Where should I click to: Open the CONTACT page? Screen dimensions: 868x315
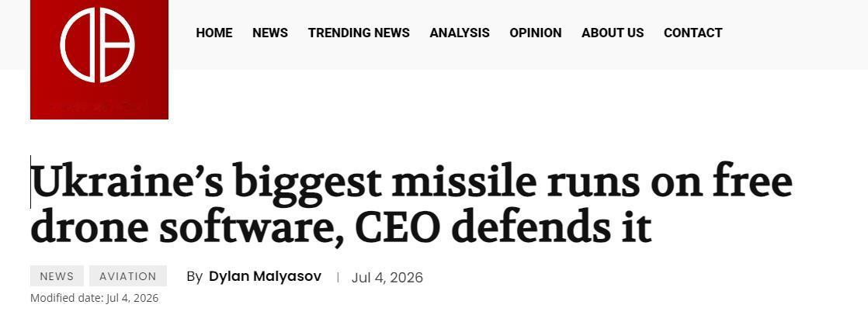click(693, 33)
